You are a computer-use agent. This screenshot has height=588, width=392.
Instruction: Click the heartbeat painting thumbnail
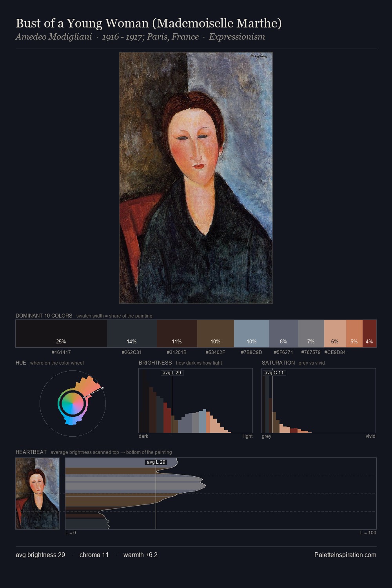tap(38, 494)
